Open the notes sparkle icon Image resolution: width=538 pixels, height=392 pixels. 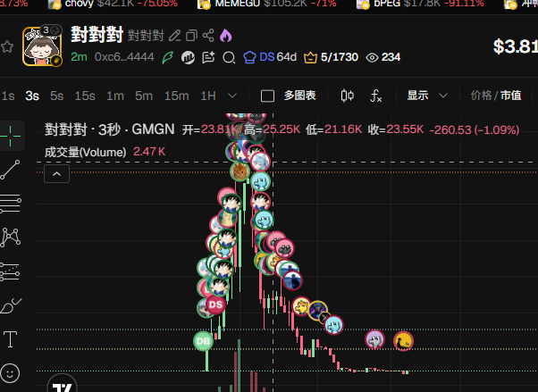[x=208, y=57]
